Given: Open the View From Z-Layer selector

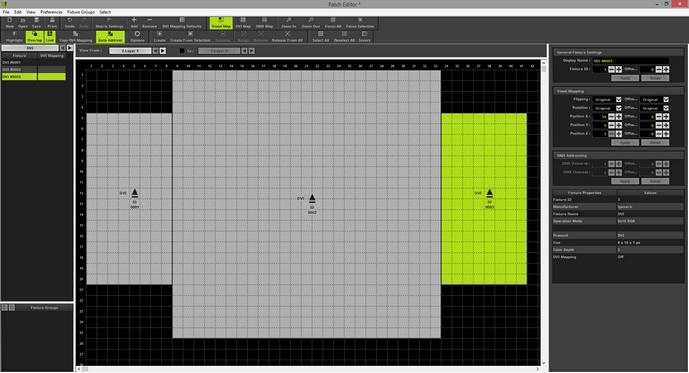Looking at the screenshot, I should pyautogui.click(x=130, y=51).
